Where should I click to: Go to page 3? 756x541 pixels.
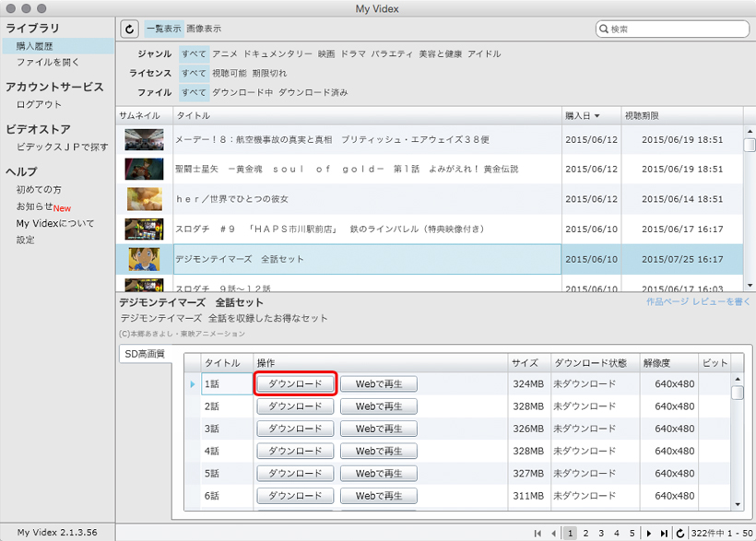point(601,533)
